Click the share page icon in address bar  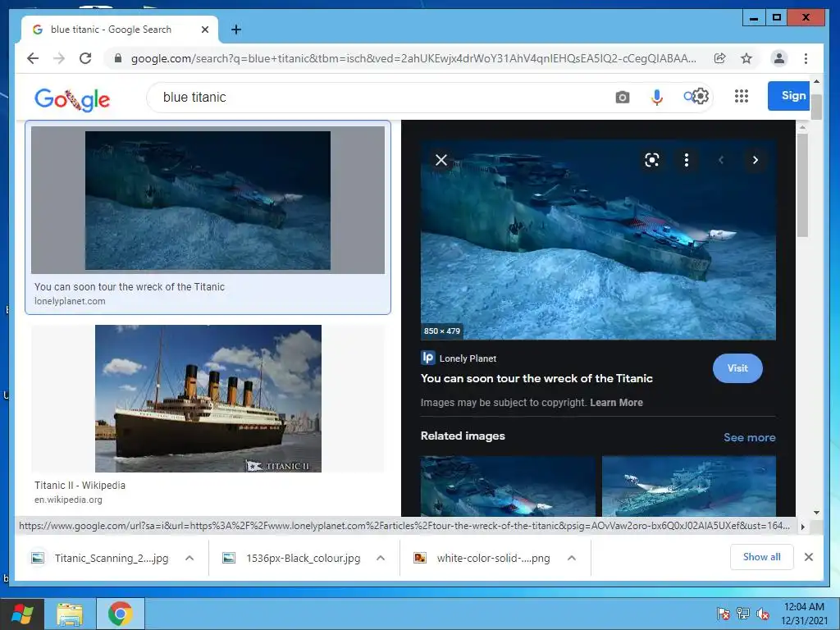720,58
